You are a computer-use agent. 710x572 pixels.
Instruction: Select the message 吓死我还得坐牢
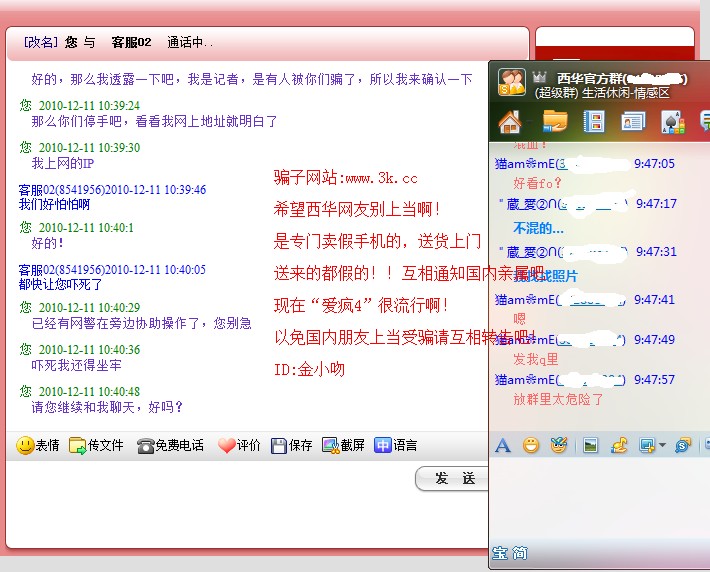(x=76, y=365)
